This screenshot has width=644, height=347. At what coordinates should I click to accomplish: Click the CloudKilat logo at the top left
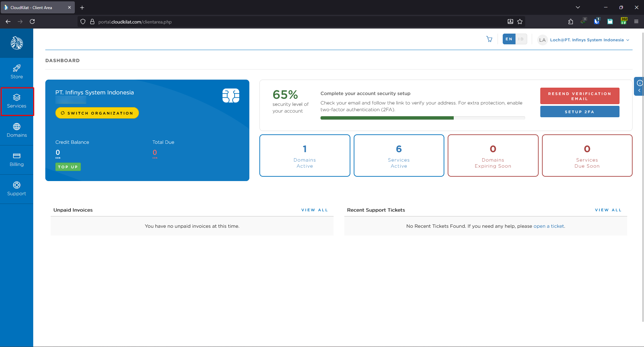point(16,43)
